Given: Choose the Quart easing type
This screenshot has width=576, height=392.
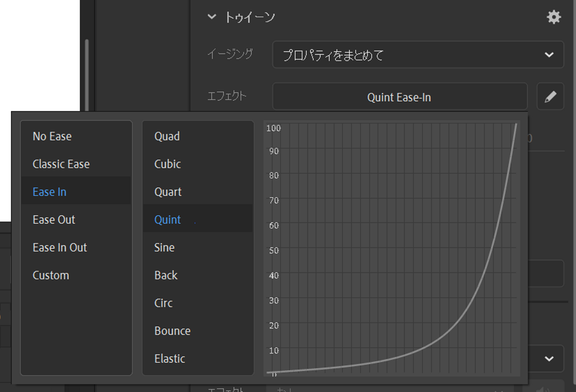Looking at the screenshot, I should coord(168,192).
